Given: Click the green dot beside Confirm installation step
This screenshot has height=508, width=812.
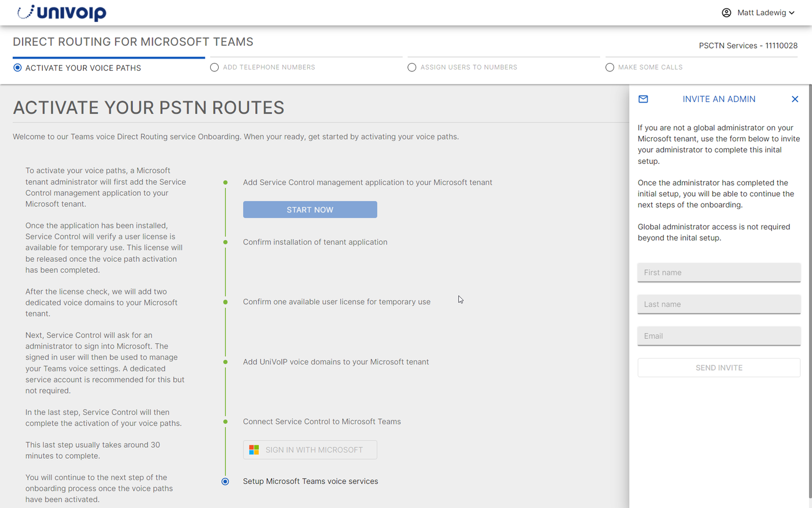Looking at the screenshot, I should tap(225, 242).
